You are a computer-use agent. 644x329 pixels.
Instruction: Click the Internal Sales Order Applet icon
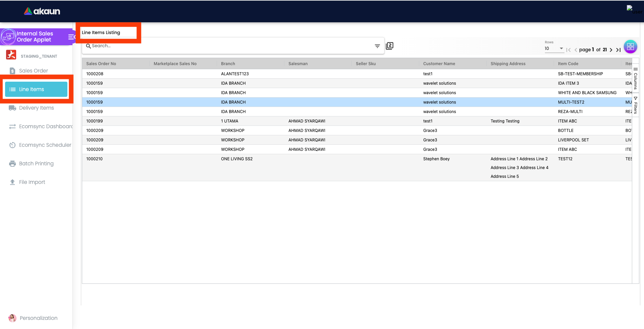[8, 36]
